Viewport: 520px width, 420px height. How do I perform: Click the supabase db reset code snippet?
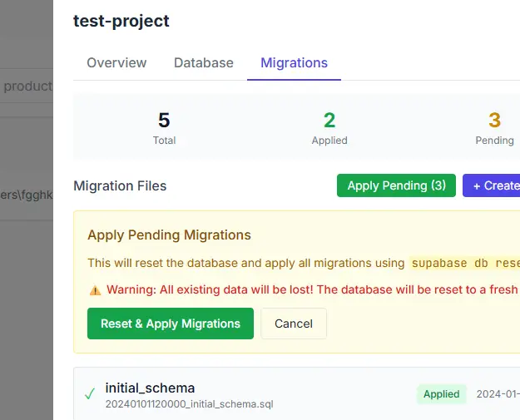pyautogui.click(x=464, y=263)
